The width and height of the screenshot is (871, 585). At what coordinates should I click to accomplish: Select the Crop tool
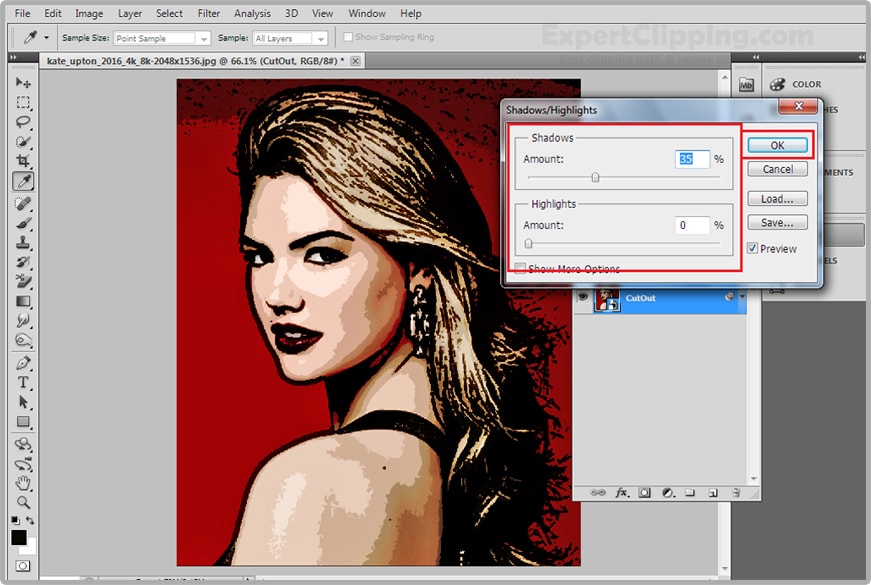[23, 161]
